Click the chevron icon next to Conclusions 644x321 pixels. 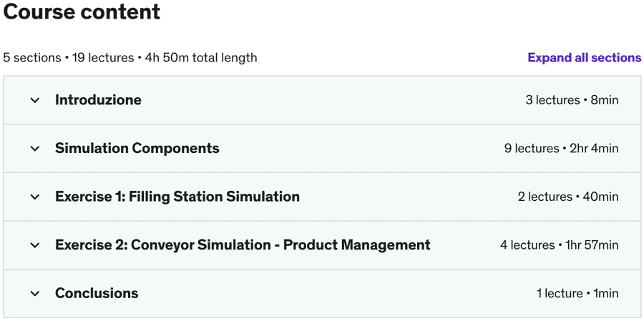(x=35, y=293)
